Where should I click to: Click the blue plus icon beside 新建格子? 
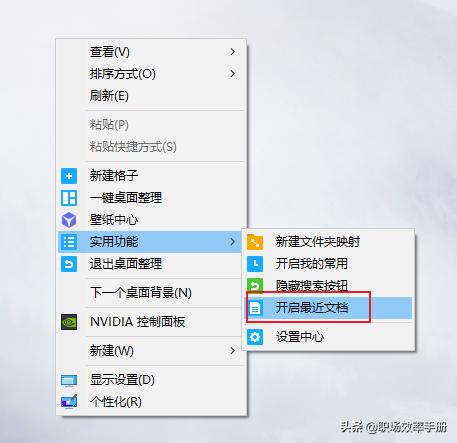pos(69,176)
